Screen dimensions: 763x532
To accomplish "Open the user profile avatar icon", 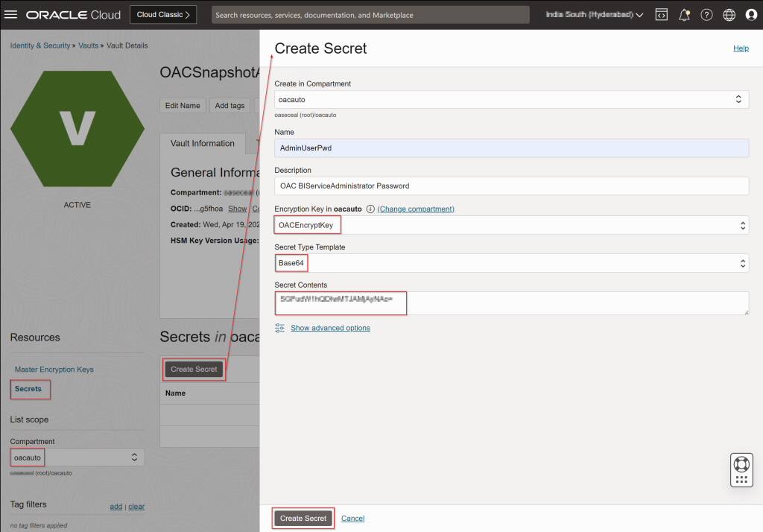I will tap(751, 14).
